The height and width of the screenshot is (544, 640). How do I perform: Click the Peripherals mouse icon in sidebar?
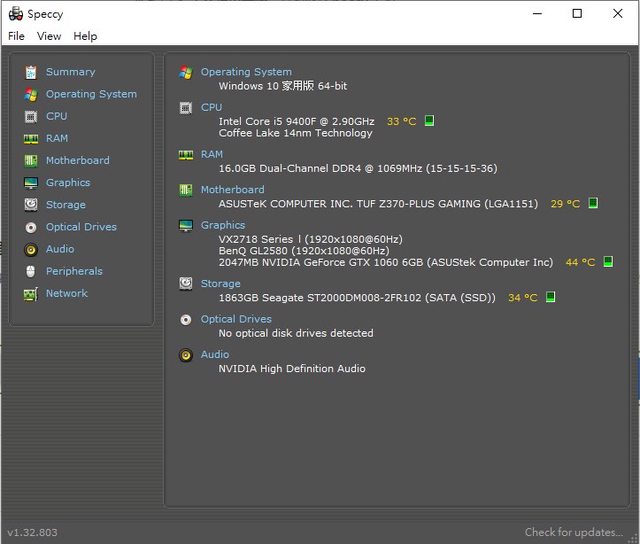click(x=31, y=271)
